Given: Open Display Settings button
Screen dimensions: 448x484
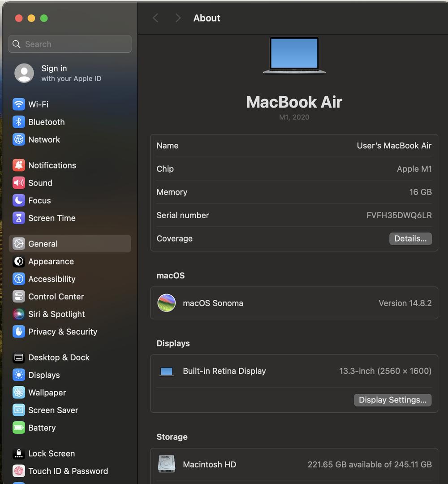Looking at the screenshot, I should [392, 400].
